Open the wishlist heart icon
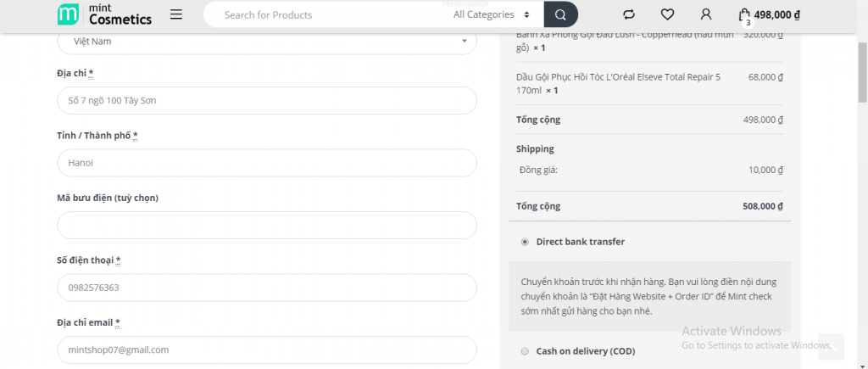 pyautogui.click(x=668, y=14)
